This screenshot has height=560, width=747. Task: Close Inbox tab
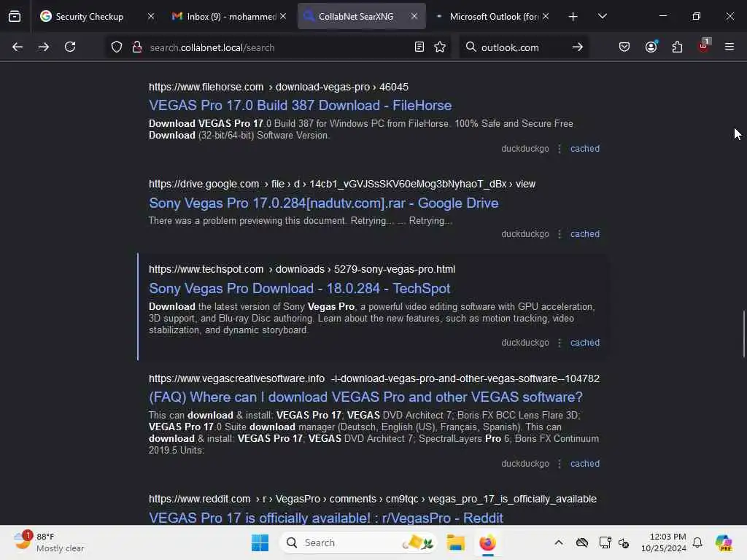pyautogui.click(x=283, y=16)
